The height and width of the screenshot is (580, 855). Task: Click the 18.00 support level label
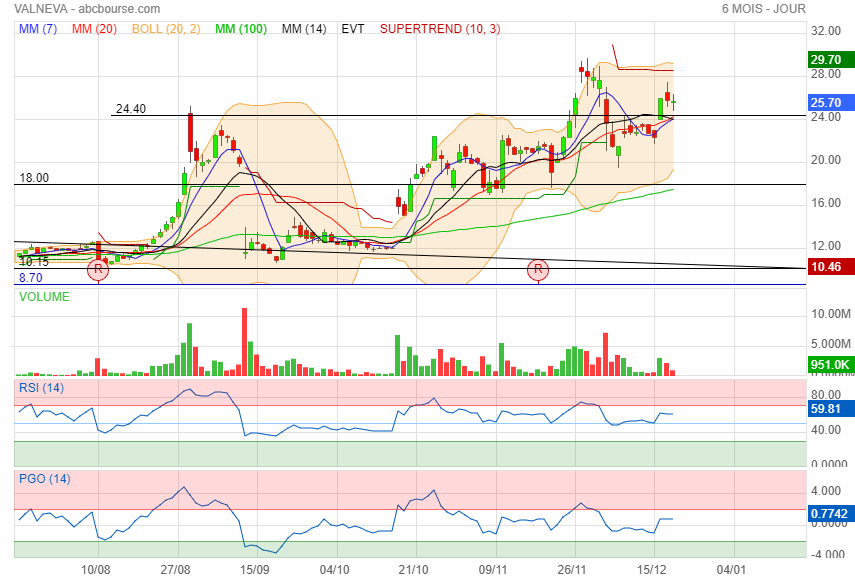click(34, 178)
